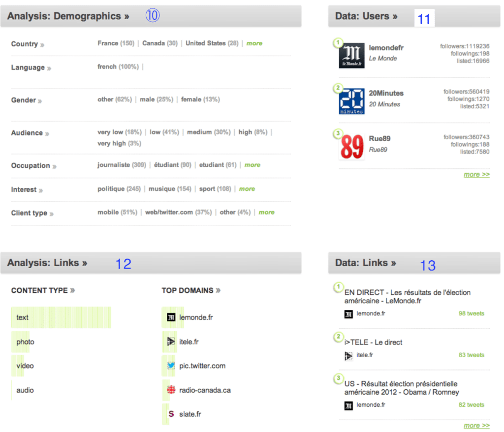Open the Analysis: Links header
This screenshot has height=432, width=504.
coord(47,263)
